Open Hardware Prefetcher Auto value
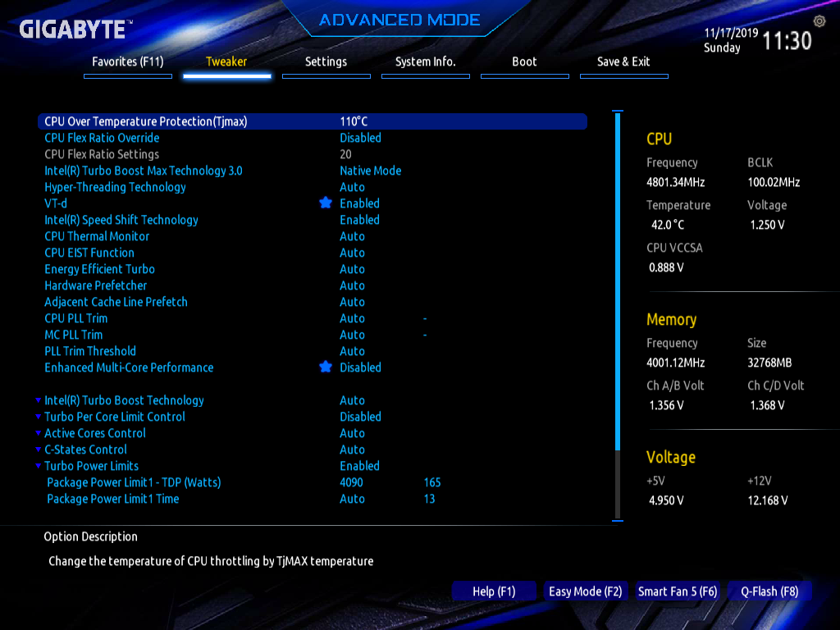840x630 pixels. (352, 285)
